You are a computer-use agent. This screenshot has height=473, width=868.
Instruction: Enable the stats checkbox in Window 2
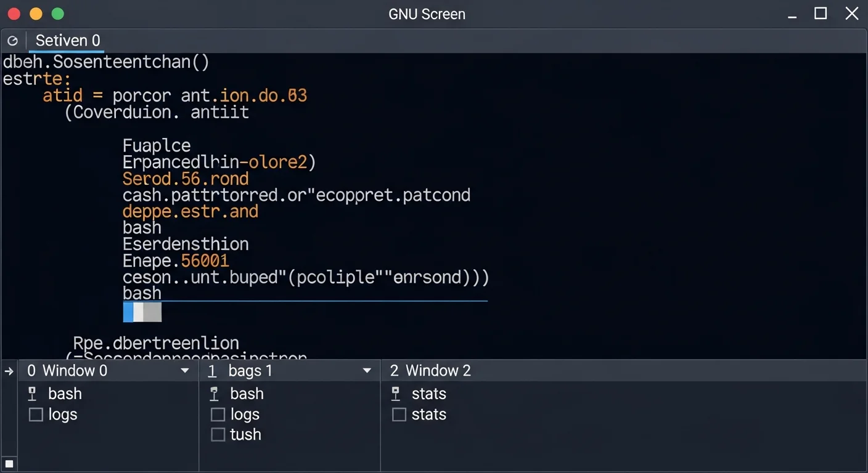point(398,414)
